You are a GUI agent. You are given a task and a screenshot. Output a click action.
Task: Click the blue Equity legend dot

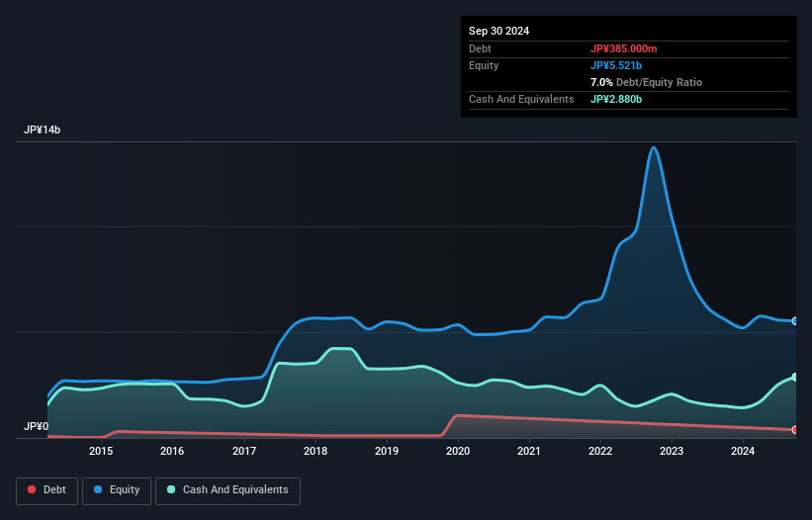(x=98, y=489)
